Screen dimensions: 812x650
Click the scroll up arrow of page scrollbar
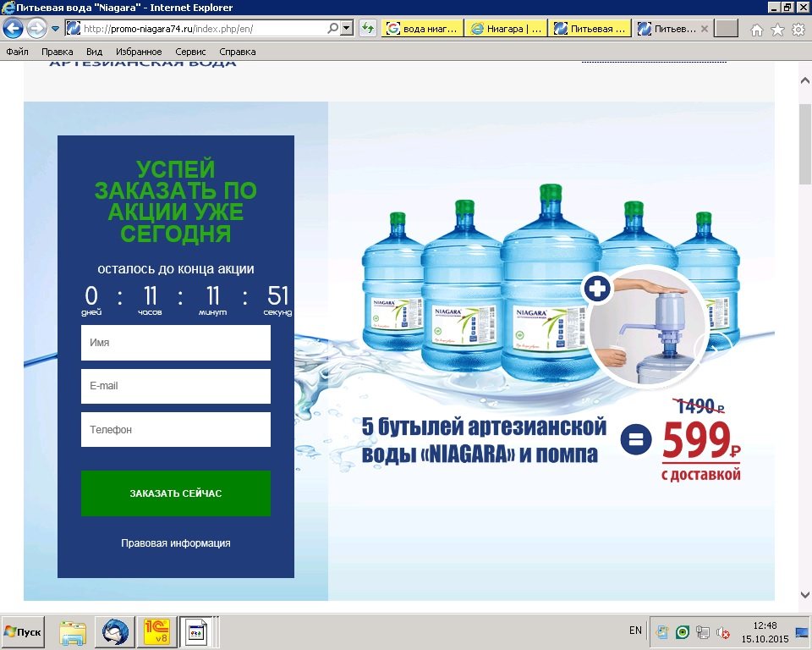click(804, 81)
